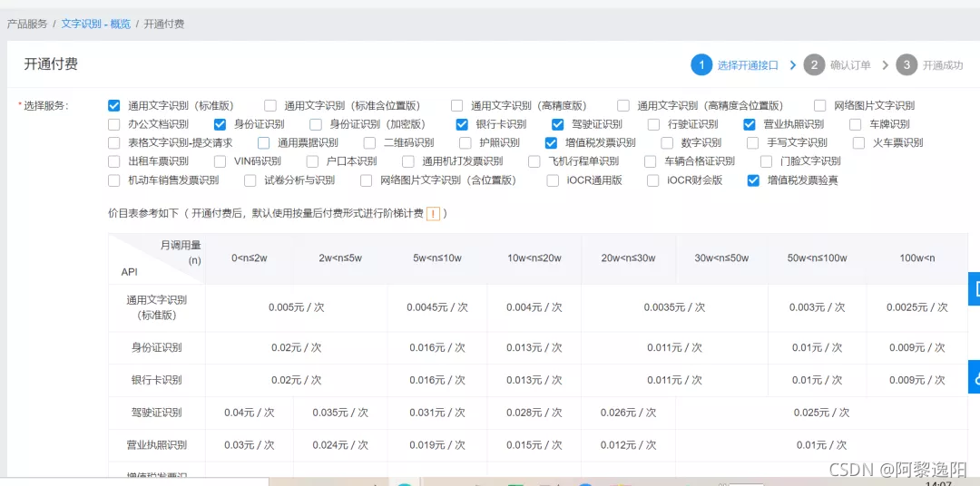Select the 选择开通接口 step label
This screenshot has width=980, height=486.
coord(748,65)
